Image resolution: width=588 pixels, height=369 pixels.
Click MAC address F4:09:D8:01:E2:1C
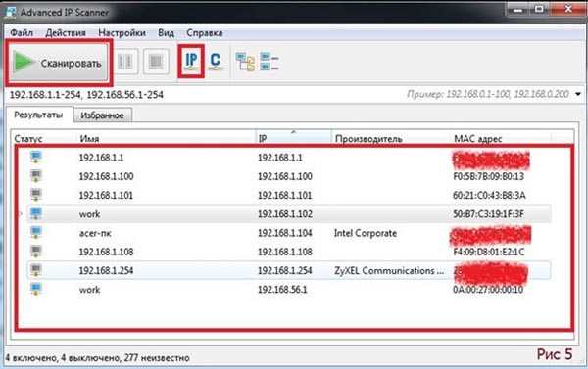point(489,252)
